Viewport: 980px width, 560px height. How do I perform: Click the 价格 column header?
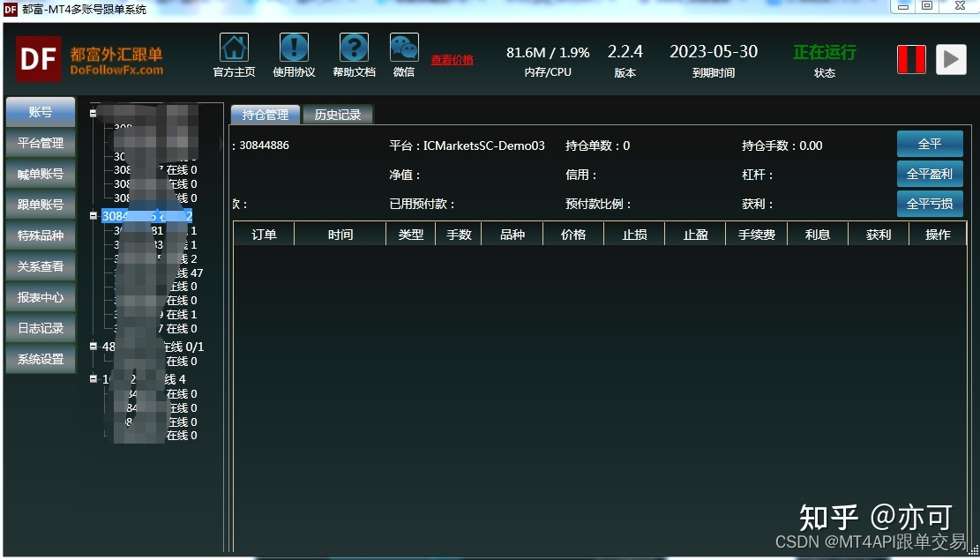point(573,235)
